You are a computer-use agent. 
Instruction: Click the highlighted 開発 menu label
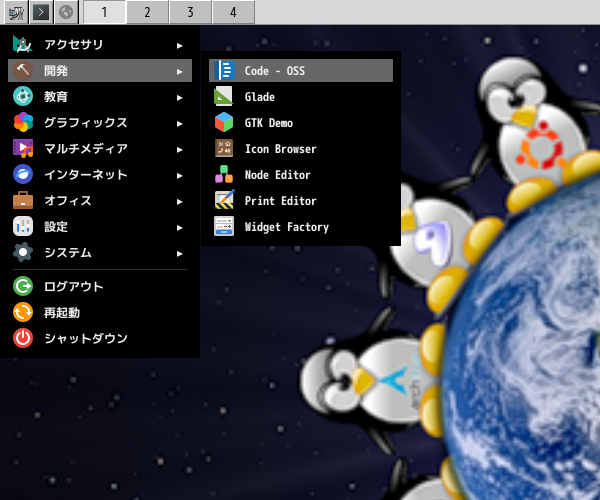tap(56, 70)
